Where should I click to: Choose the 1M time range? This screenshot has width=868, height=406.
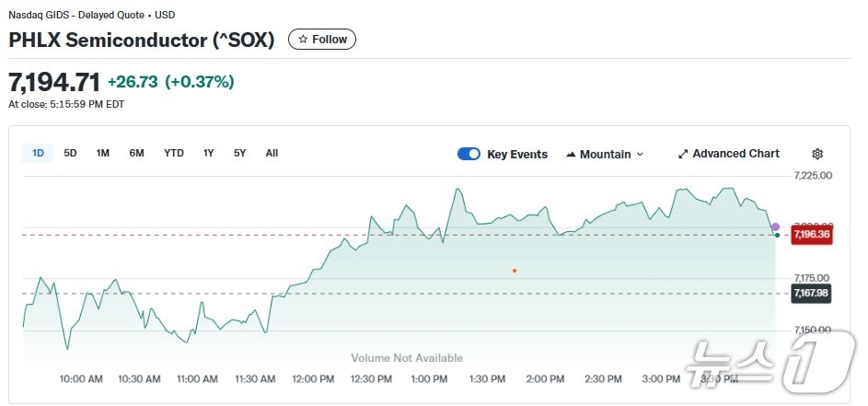click(x=103, y=153)
